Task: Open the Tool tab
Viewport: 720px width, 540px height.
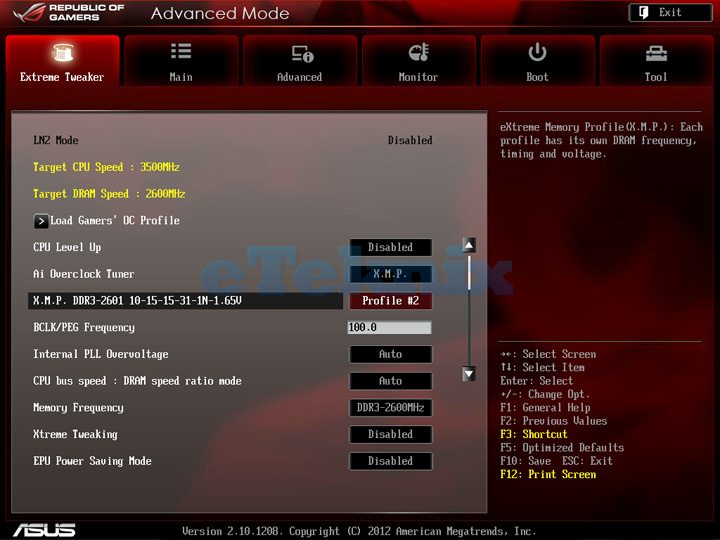Action: click(x=656, y=60)
